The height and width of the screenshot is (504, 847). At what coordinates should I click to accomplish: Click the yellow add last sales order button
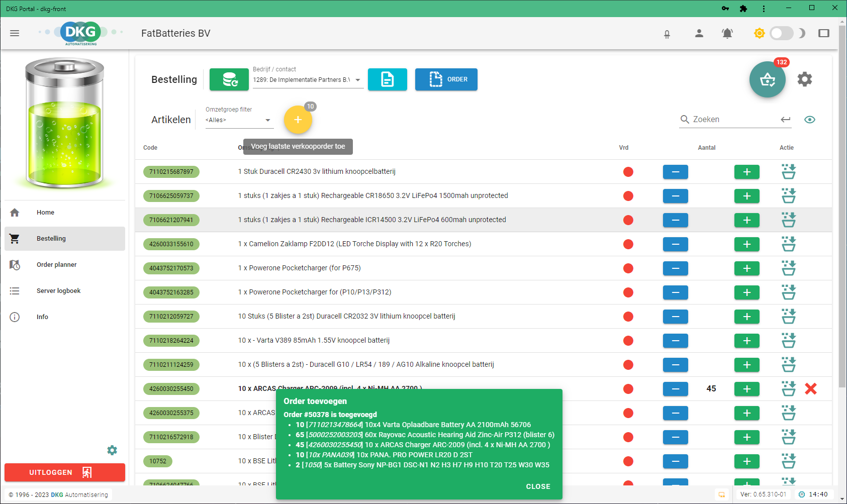coord(298,120)
